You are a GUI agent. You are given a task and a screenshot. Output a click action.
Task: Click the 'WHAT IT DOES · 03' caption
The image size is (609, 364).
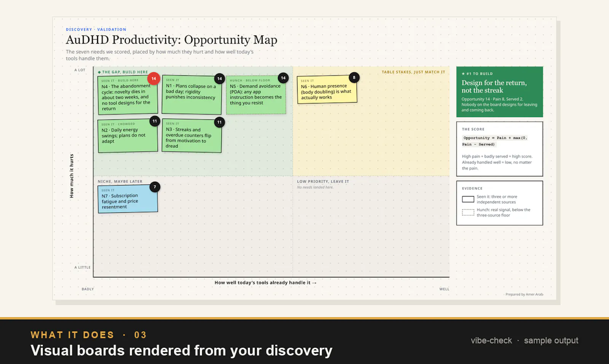click(88, 335)
